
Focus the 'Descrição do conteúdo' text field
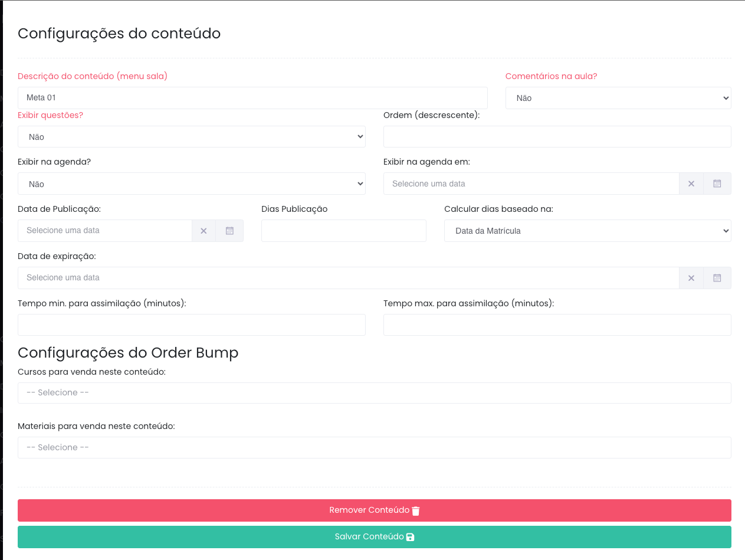(252, 98)
